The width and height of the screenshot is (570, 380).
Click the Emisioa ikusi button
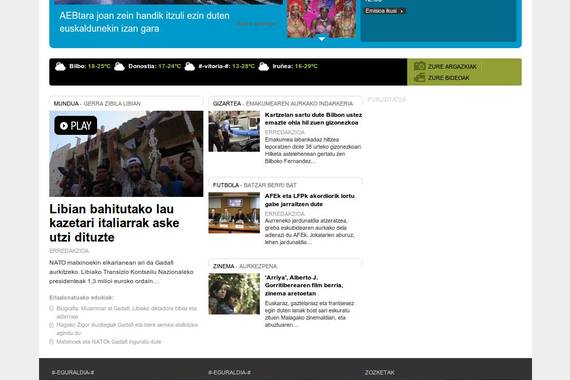pos(385,11)
